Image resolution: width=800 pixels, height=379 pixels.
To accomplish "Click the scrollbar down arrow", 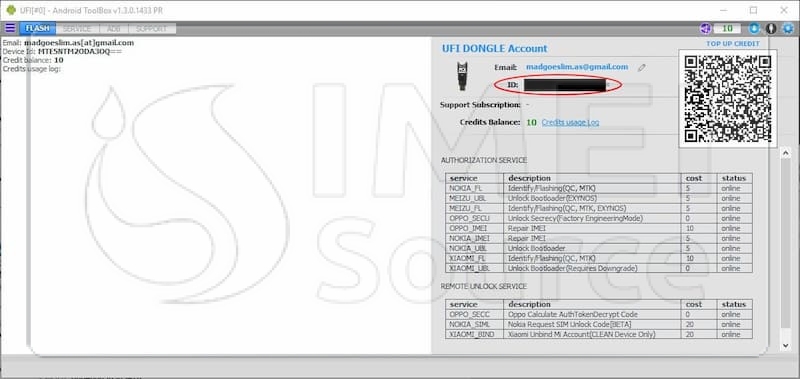I will [x=786, y=345].
